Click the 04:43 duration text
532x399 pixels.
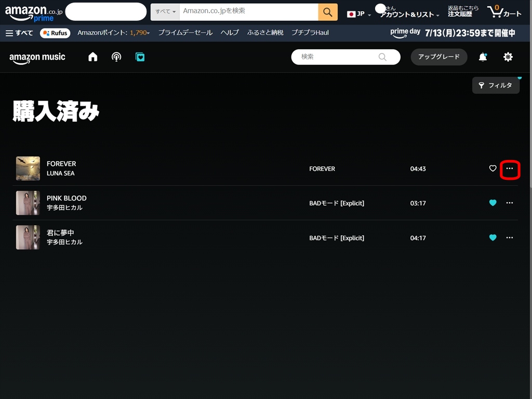pyautogui.click(x=418, y=169)
